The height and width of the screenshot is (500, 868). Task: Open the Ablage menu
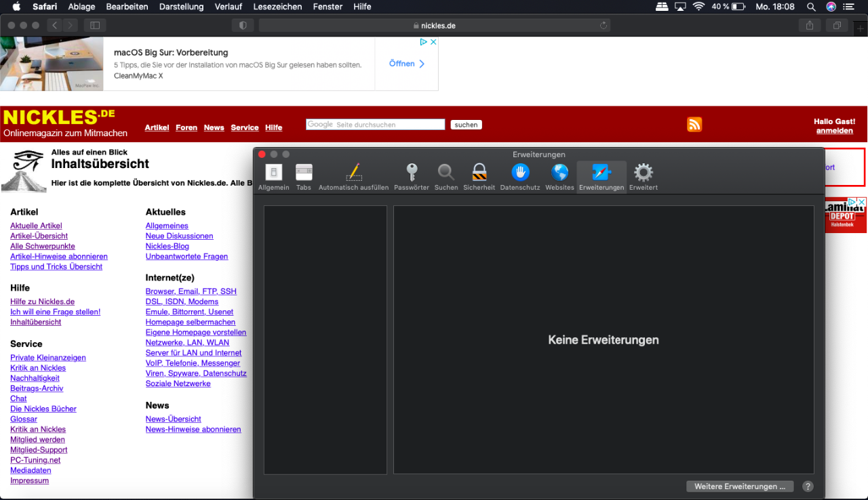(81, 7)
